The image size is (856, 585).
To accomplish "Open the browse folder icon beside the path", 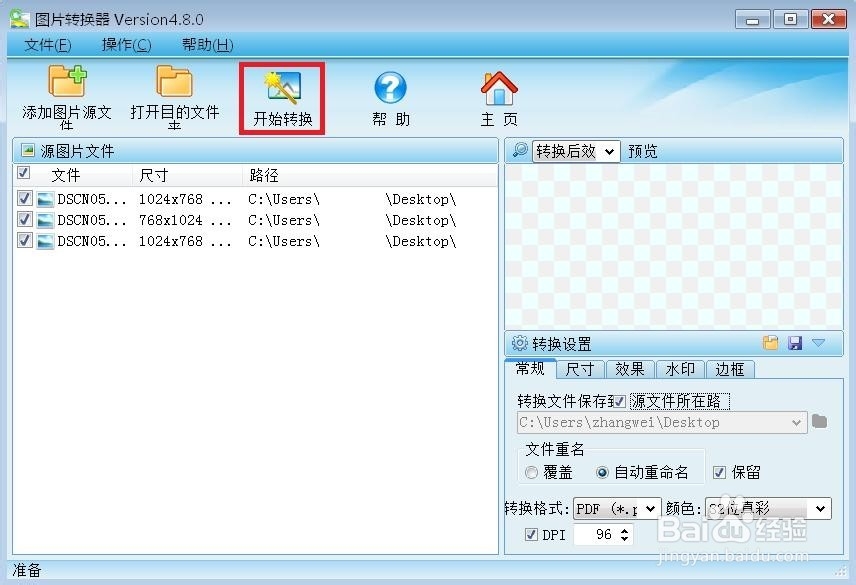I will (818, 422).
